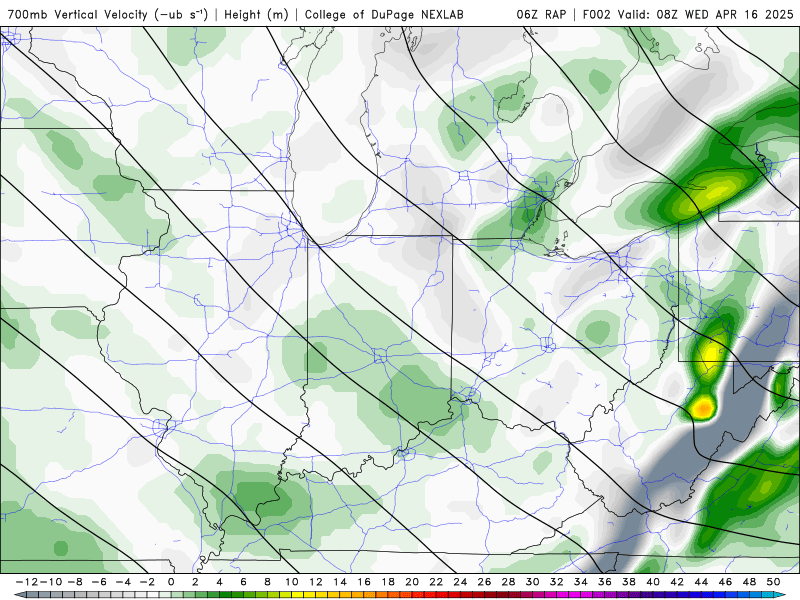Click the 30 label on color scale
The width and height of the screenshot is (800, 600).
coord(532,582)
